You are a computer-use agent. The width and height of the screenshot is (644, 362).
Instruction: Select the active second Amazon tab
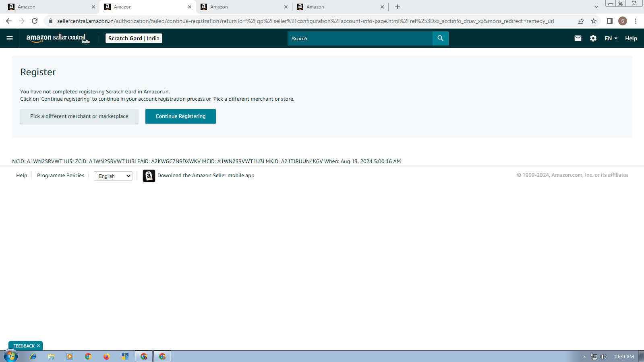pyautogui.click(x=147, y=7)
